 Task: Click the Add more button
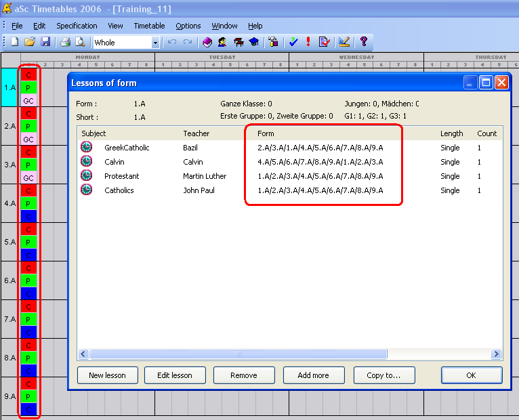coord(314,375)
